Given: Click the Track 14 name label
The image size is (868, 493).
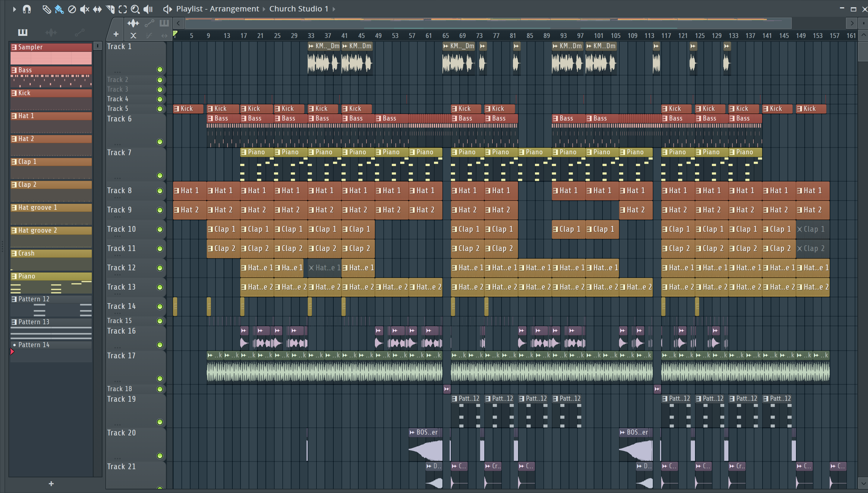Looking at the screenshot, I should point(121,306).
